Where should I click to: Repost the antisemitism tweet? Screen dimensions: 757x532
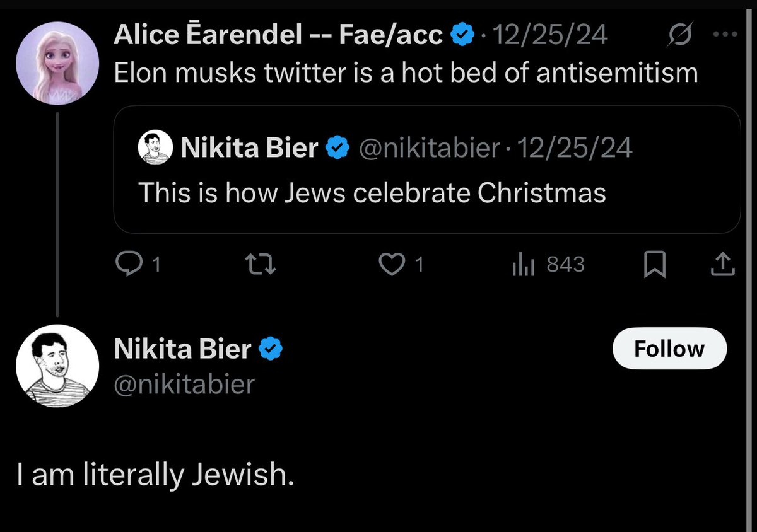pyautogui.click(x=259, y=265)
